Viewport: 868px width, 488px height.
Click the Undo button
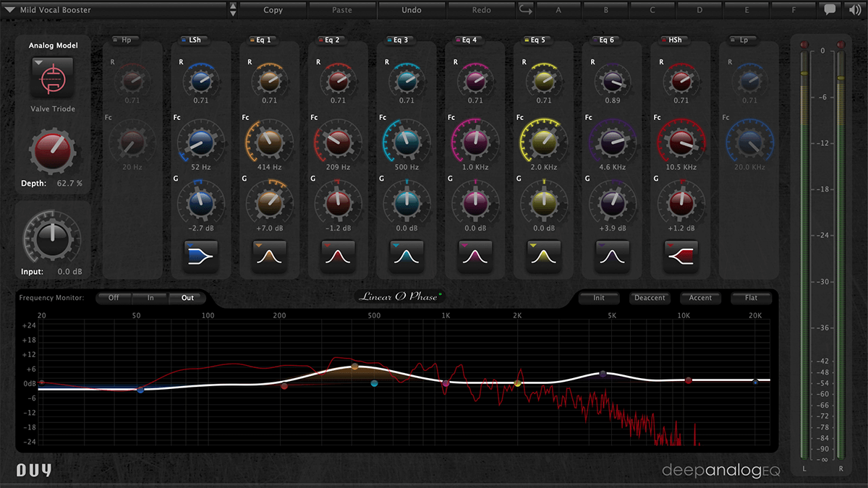pyautogui.click(x=412, y=9)
